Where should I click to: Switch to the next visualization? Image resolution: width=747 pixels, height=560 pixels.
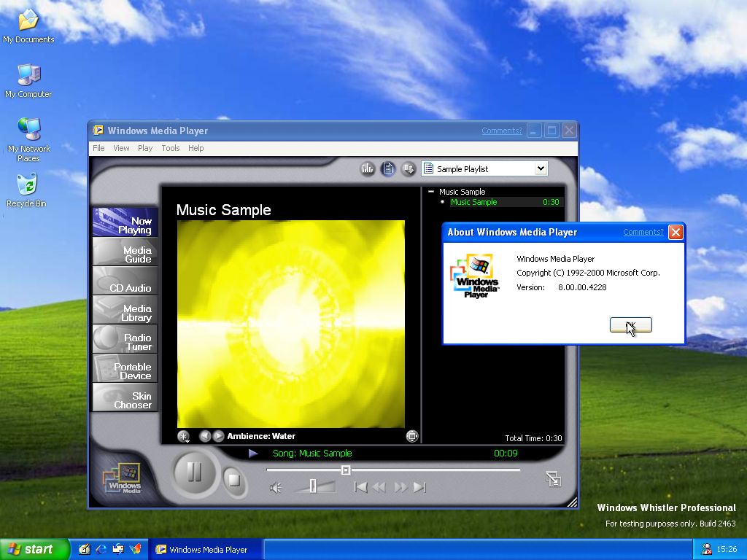point(218,436)
